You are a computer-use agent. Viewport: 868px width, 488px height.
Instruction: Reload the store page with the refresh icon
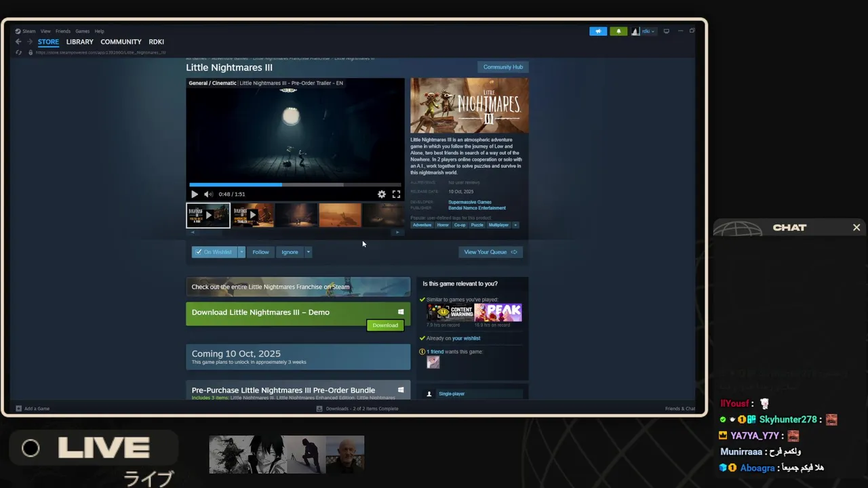18,52
